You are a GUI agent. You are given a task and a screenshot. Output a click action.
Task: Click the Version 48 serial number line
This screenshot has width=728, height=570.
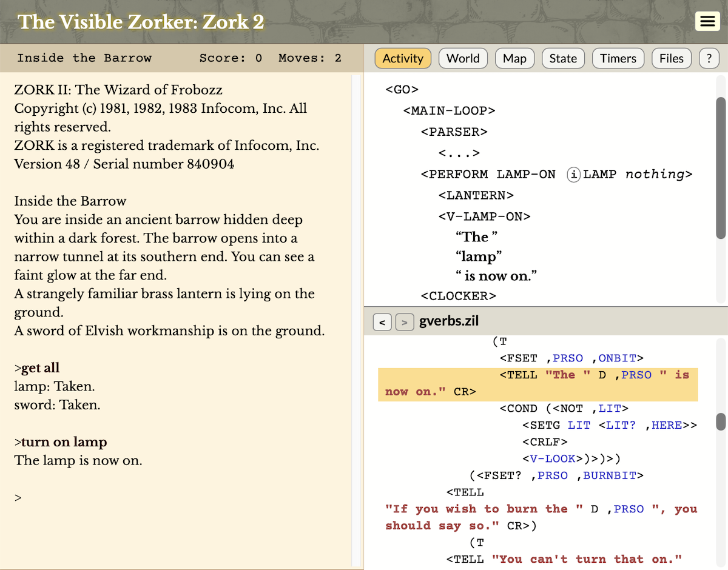point(124,164)
